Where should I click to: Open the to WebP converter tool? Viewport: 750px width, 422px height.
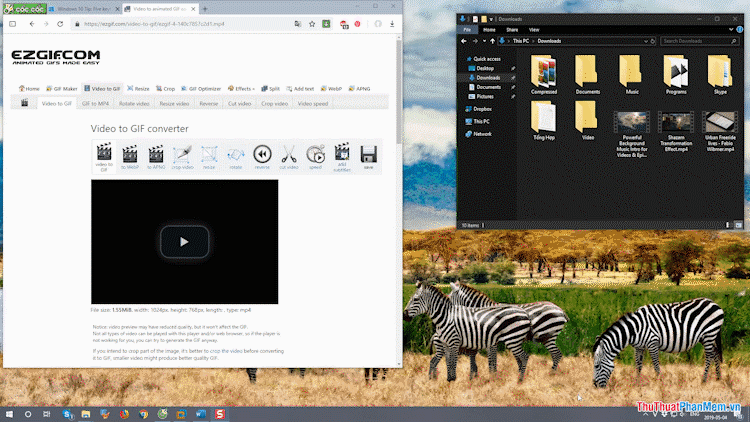[130, 156]
